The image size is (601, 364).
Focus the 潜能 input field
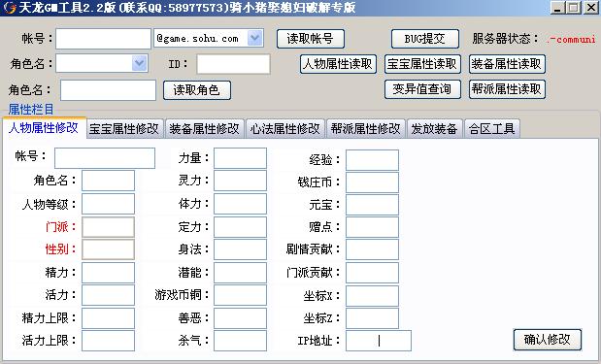pyautogui.click(x=241, y=273)
